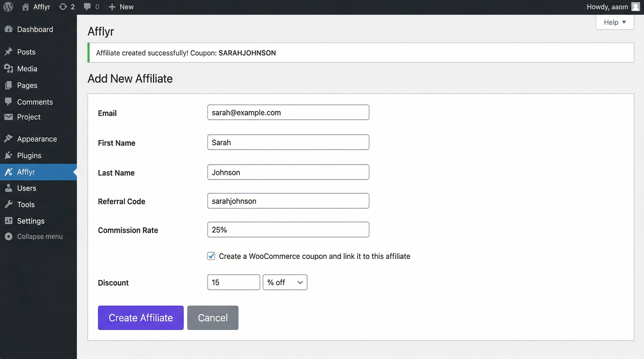Click the Discount amount field

click(x=234, y=282)
